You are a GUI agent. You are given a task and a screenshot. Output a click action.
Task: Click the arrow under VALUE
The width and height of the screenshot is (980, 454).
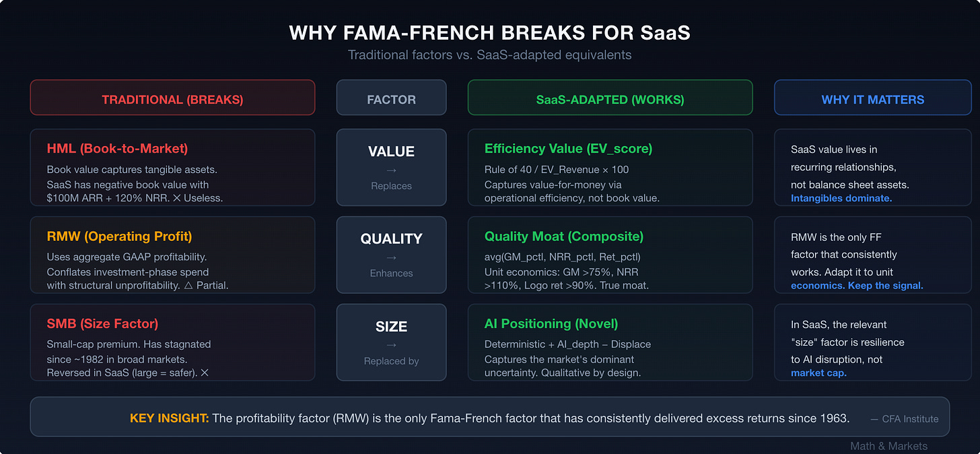391,171
